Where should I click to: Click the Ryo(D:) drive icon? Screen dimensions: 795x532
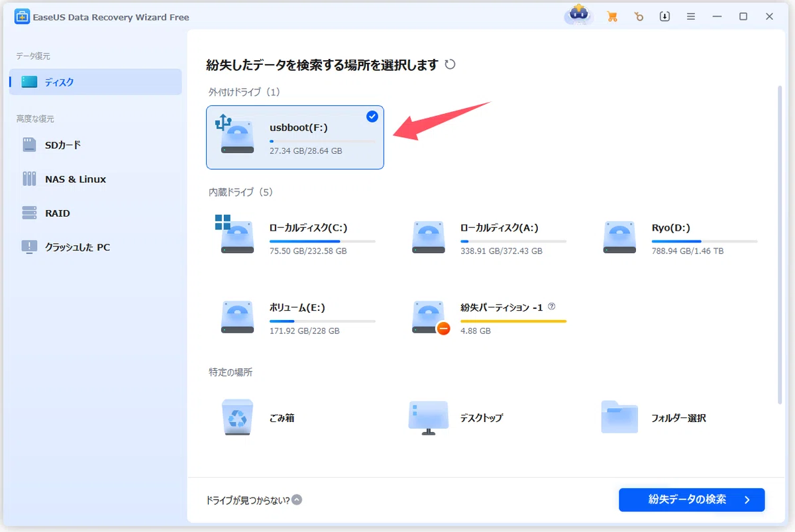coord(620,237)
